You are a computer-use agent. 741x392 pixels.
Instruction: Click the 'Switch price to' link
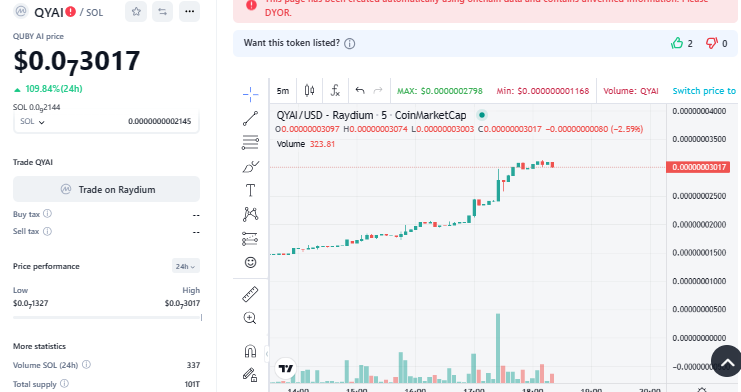(704, 91)
